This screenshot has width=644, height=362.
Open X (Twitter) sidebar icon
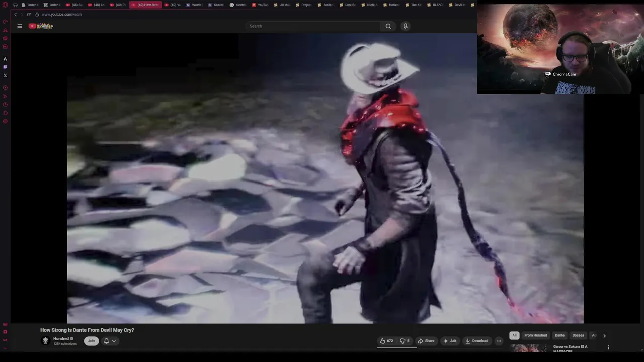coord(5,75)
